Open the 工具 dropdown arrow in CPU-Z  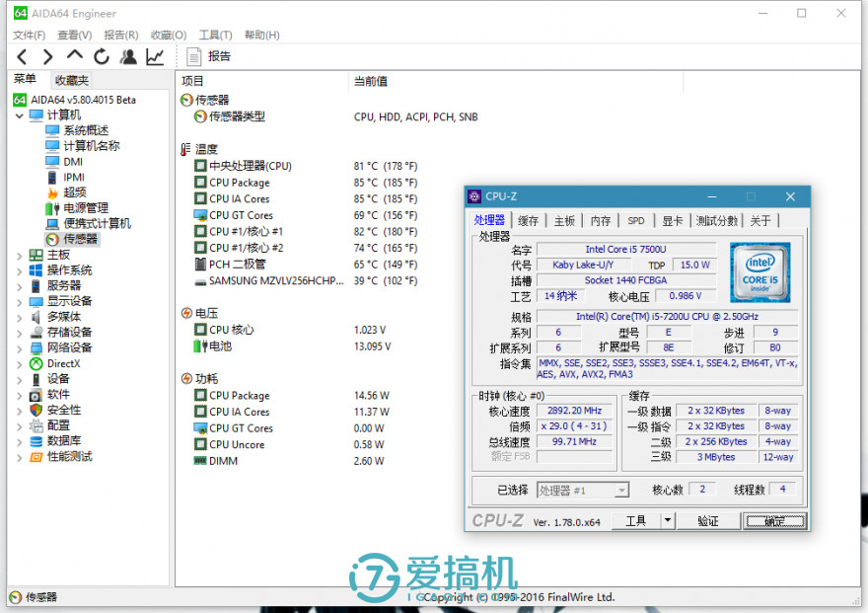tap(667, 520)
